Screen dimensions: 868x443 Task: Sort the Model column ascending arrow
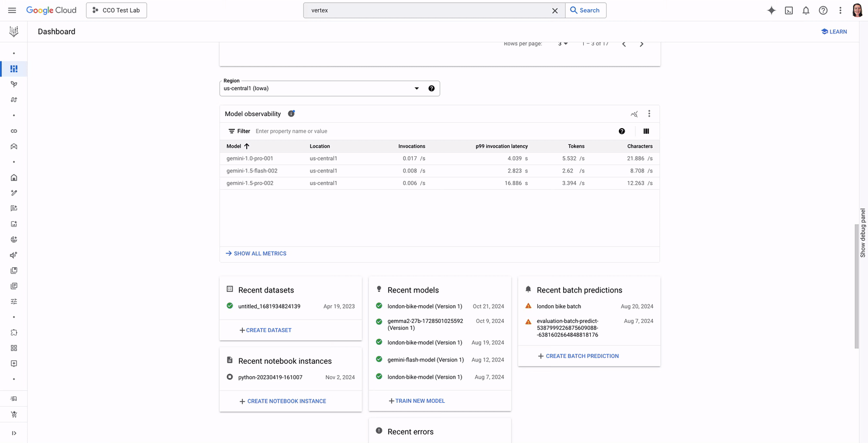(247, 146)
